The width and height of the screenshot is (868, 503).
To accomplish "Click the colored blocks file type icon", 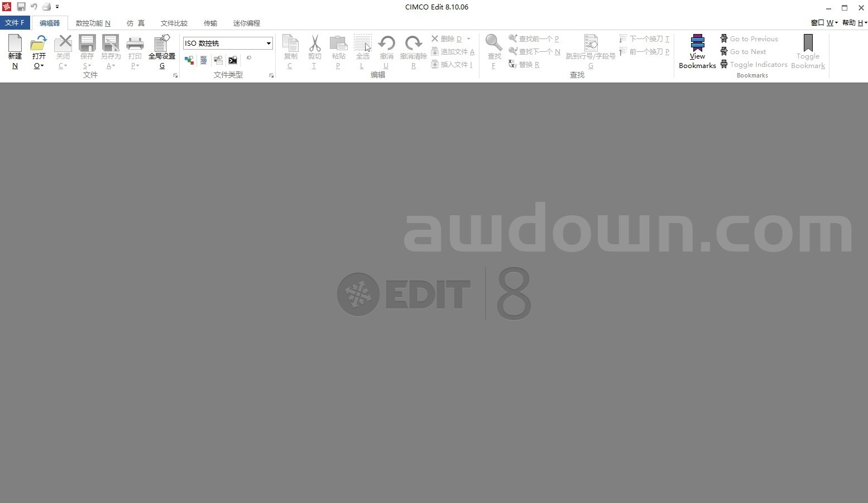I will (189, 60).
